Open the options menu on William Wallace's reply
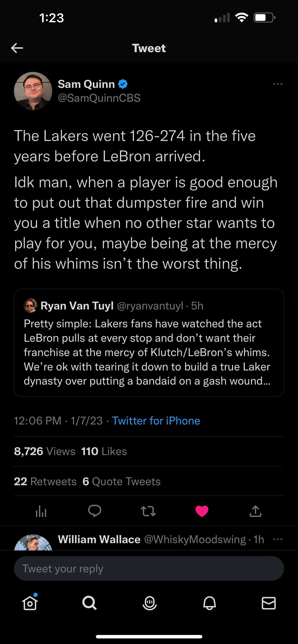 click(278, 539)
